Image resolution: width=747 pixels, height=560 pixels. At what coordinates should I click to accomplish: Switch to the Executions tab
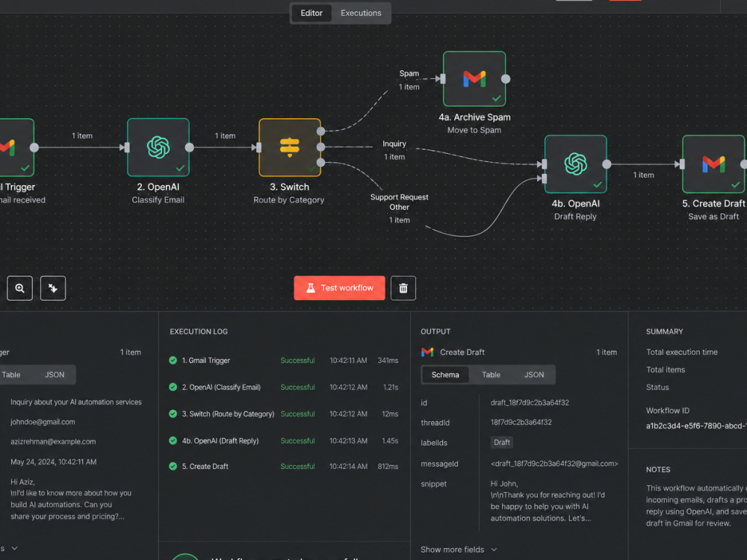point(361,13)
